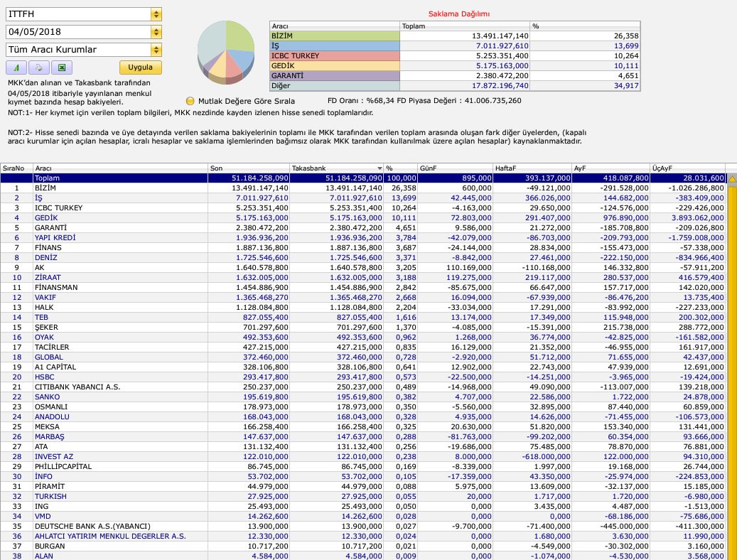Click the BURGAN row name
Screen dimensions: 737x560
49,546
